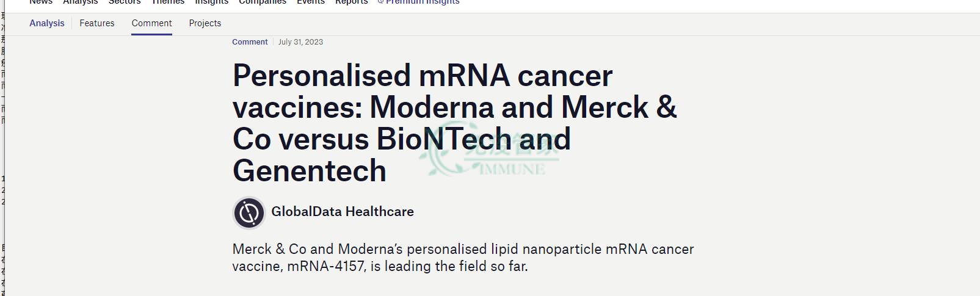This screenshot has height=296, width=980.
Task: Open the Insights top menu
Action: [x=212, y=2]
